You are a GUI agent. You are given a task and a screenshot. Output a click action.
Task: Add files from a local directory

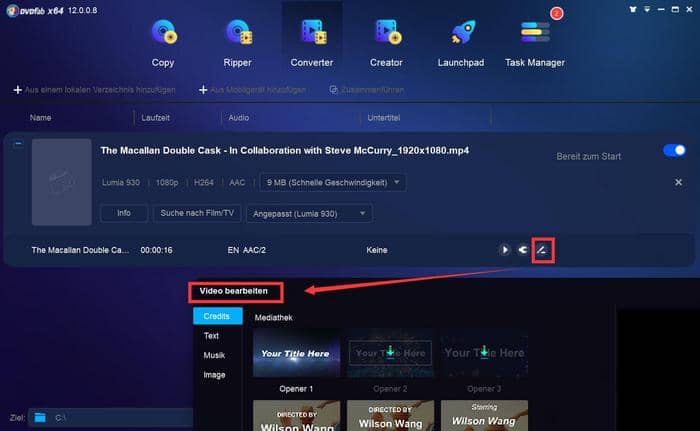(94, 90)
